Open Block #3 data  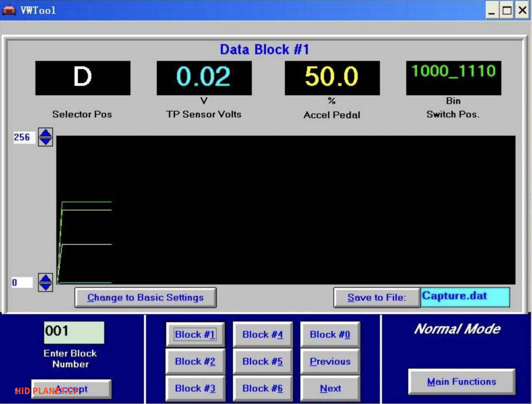click(x=195, y=389)
